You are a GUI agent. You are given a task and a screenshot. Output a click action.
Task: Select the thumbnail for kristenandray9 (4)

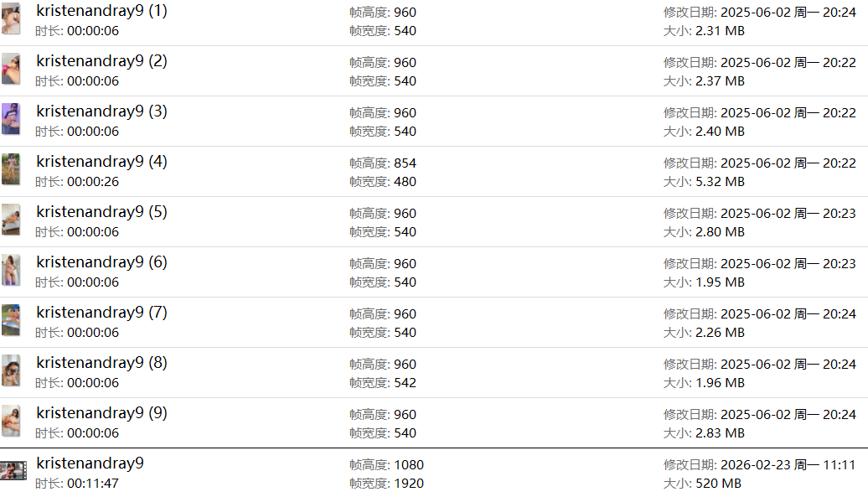[11, 169]
